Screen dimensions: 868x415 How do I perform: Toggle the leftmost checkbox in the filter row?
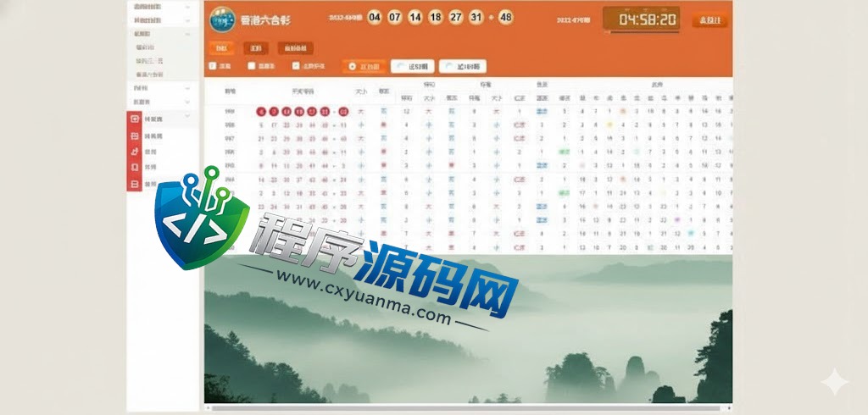pyautogui.click(x=212, y=66)
